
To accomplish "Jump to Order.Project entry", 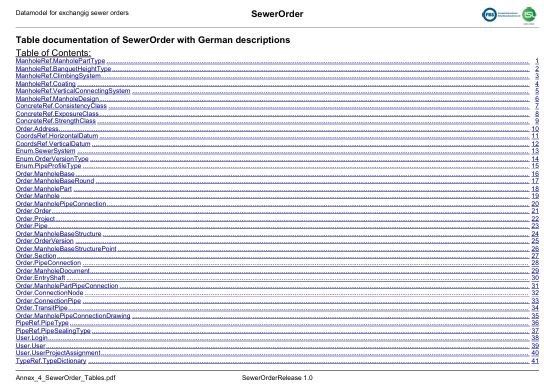I will (35, 219).
